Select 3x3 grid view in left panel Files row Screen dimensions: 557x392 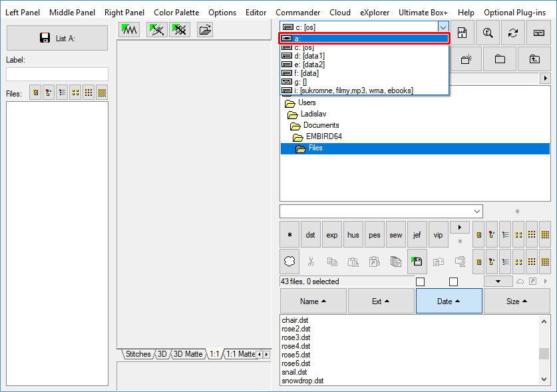pyautogui.click(x=89, y=93)
